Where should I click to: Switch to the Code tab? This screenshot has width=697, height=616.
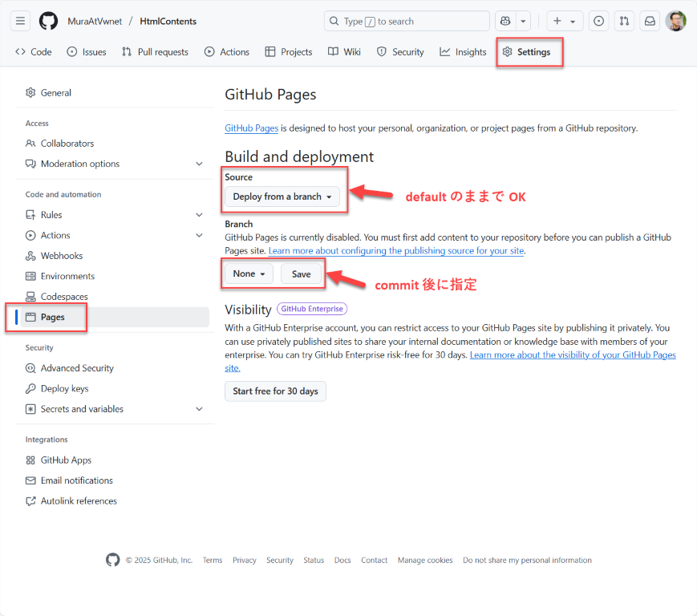pos(34,52)
